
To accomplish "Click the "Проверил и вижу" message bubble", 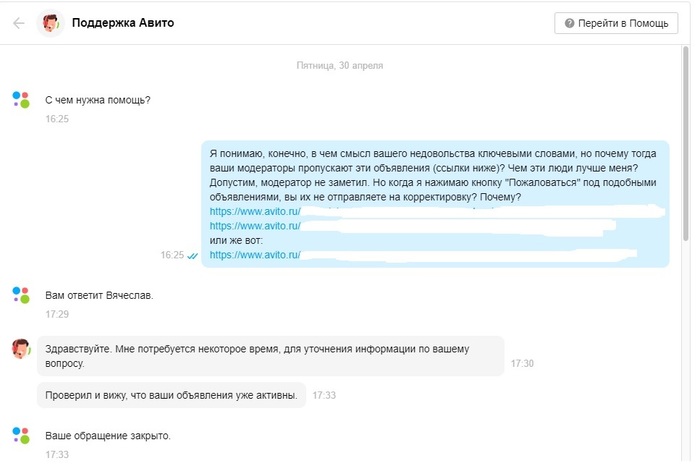I will (x=171, y=396).
